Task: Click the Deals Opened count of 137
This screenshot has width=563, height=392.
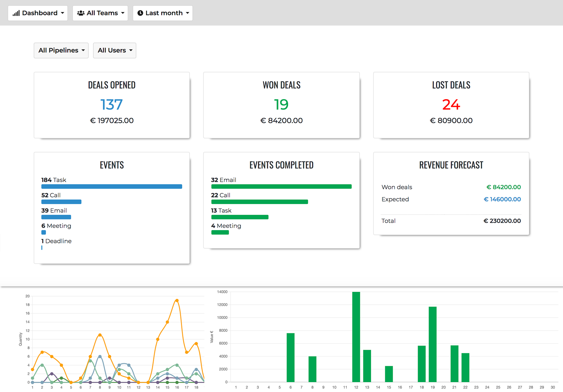Action: [112, 104]
